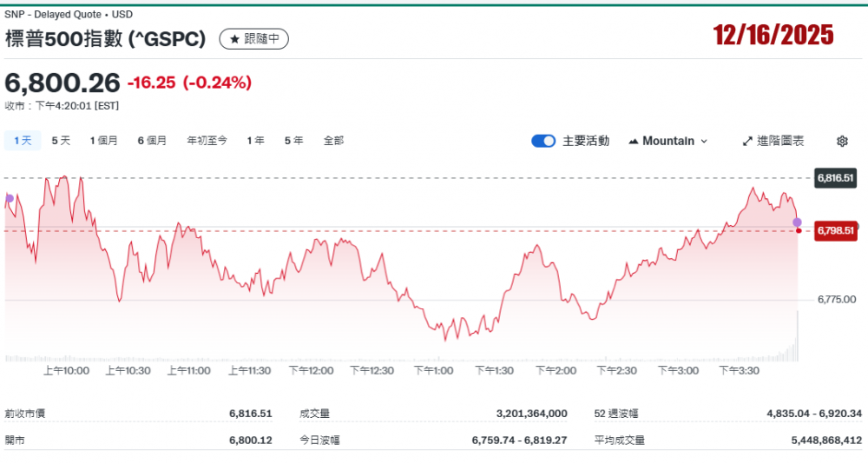868x464 pixels.
Task: Click the 6,816.51 previous close label
Action: pyautogui.click(x=835, y=178)
